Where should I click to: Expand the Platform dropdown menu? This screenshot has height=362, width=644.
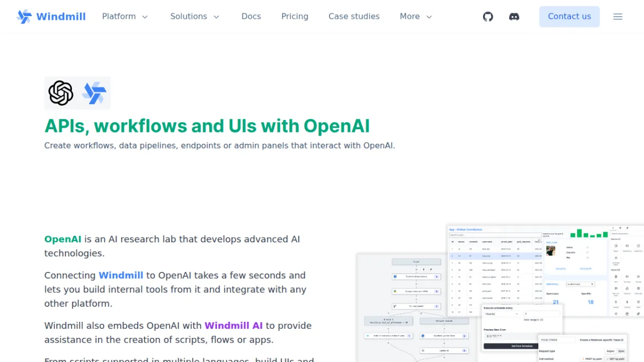125,17
